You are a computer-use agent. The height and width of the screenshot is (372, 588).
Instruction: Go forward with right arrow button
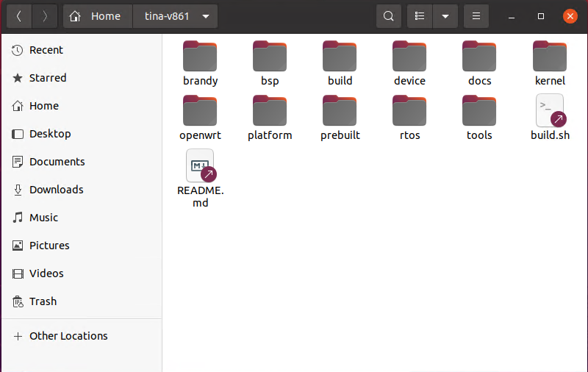[45, 16]
